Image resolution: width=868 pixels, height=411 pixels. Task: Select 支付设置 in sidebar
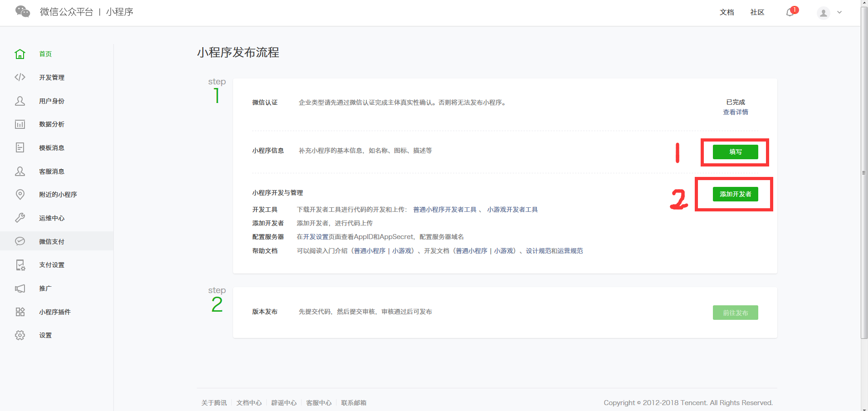tap(52, 265)
